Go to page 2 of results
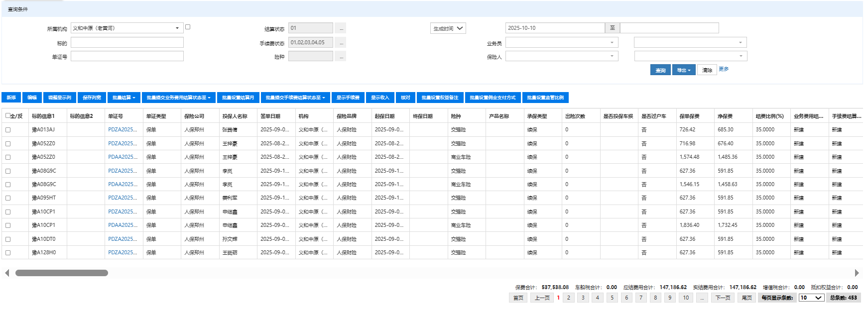Image resolution: width=868 pixels, height=312 pixels. [x=569, y=298]
